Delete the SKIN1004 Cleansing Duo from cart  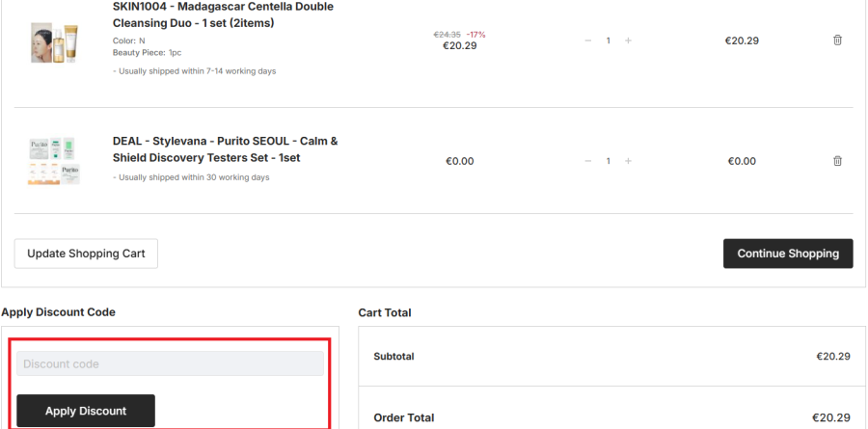837,40
